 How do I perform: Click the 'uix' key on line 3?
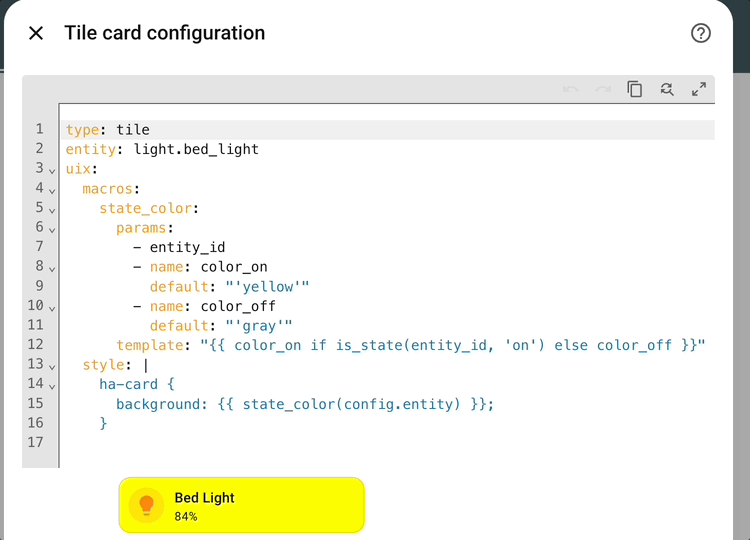78,169
